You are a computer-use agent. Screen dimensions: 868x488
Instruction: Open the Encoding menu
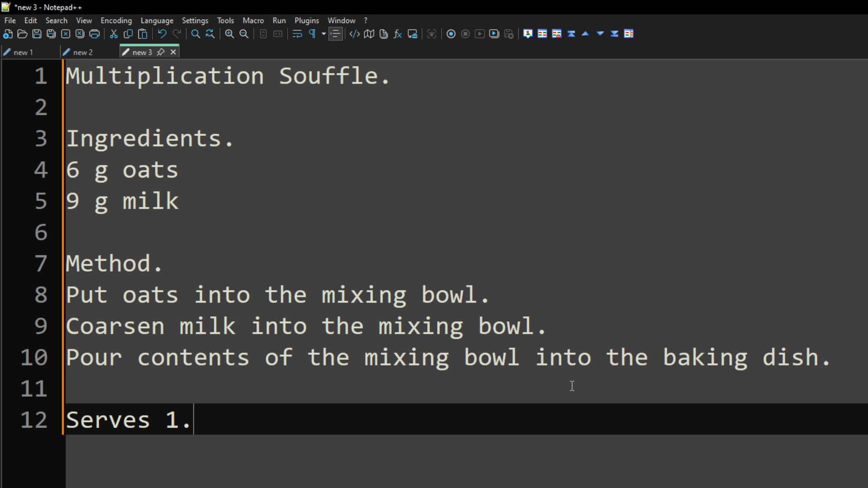(x=116, y=20)
